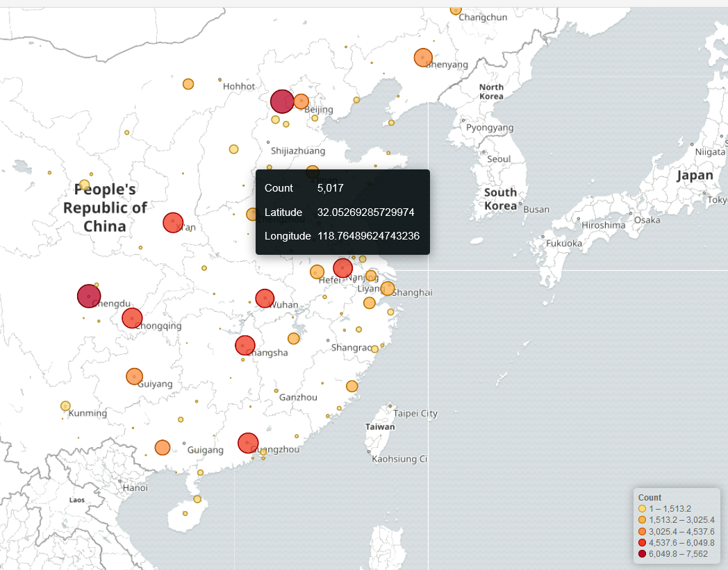728x570 pixels.
Task: Click the large dark red marker near Beijing
Action: point(281,101)
